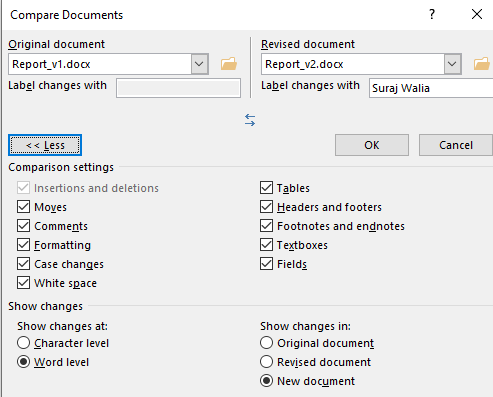The width and height of the screenshot is (493, 397).
Task: Select the Report_v1.docx combo box field
Action: 108,64
